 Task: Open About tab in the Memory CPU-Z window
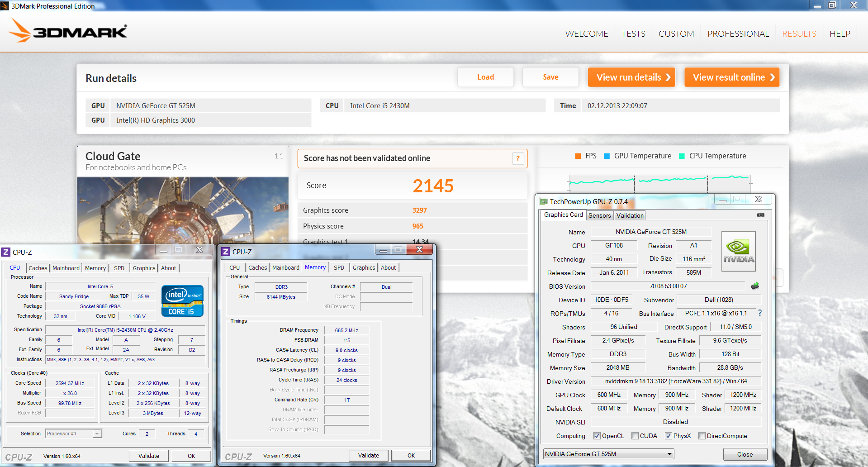click(x=389, y=267)
